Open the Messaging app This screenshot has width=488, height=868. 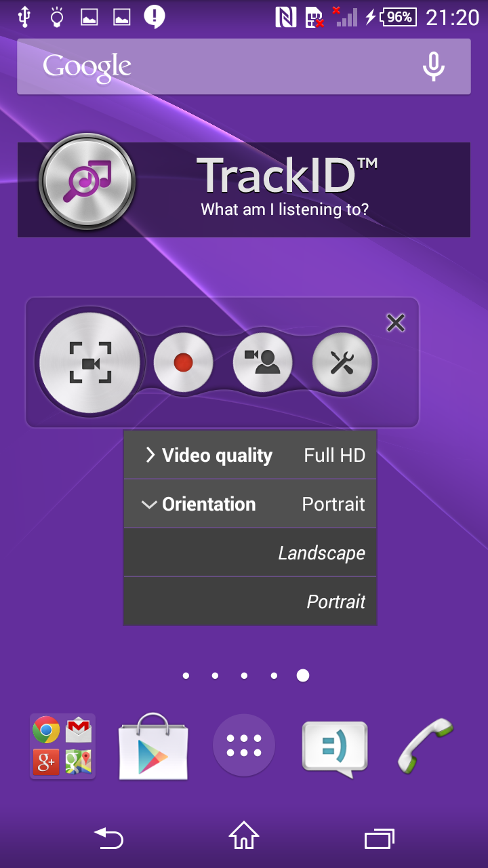pyautogui.click(x=335, y=746)
